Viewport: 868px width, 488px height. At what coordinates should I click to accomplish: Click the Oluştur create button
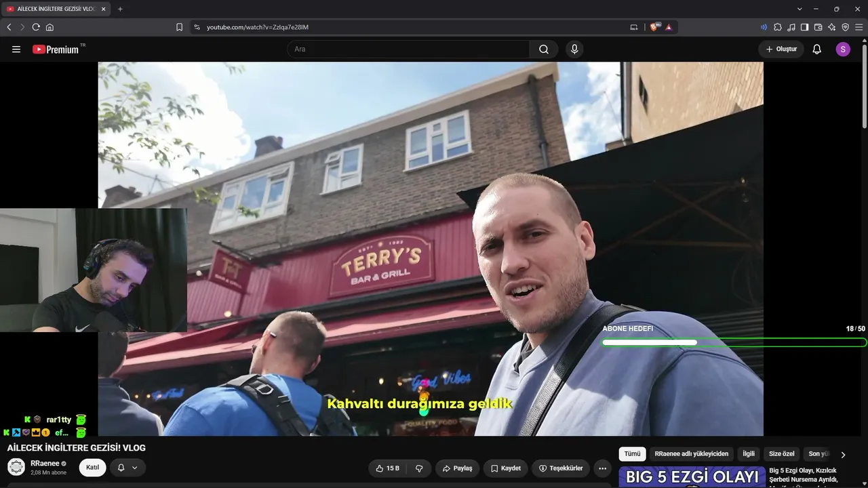[x=781, y=49]
